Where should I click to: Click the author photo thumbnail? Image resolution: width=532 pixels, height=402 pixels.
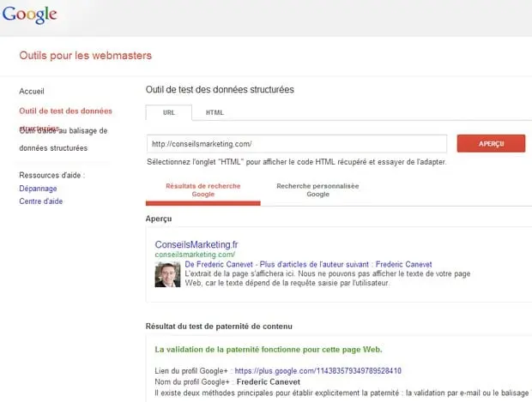click(x=167, y=274)
